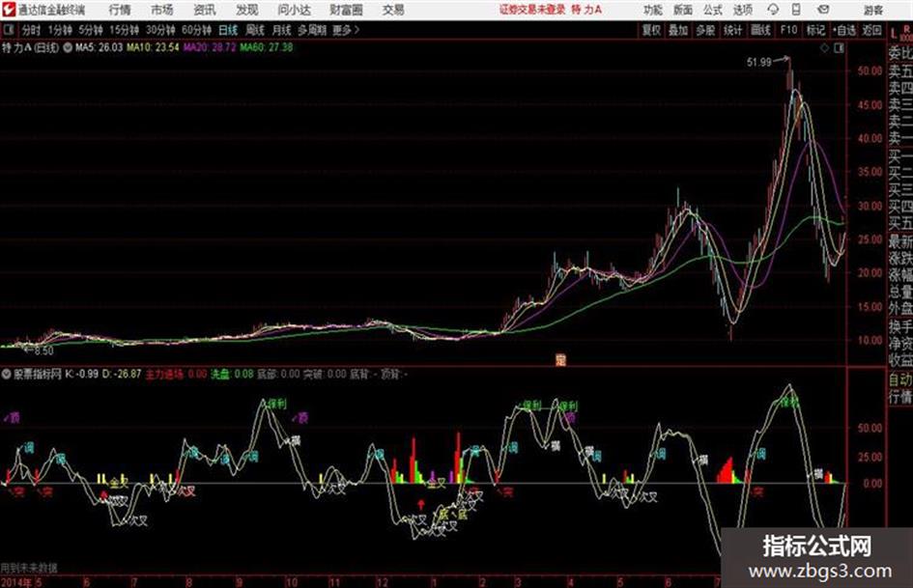Open the 市场 menu

coord(162,10)
